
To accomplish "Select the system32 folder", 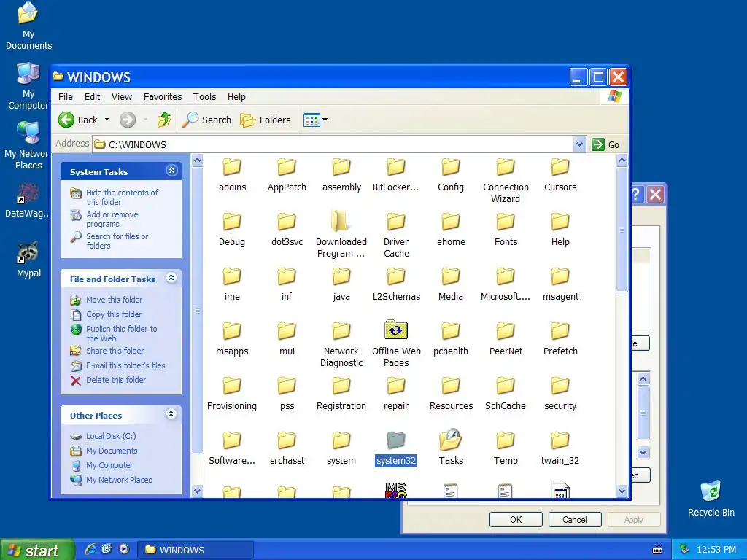I will click(396, 448).
